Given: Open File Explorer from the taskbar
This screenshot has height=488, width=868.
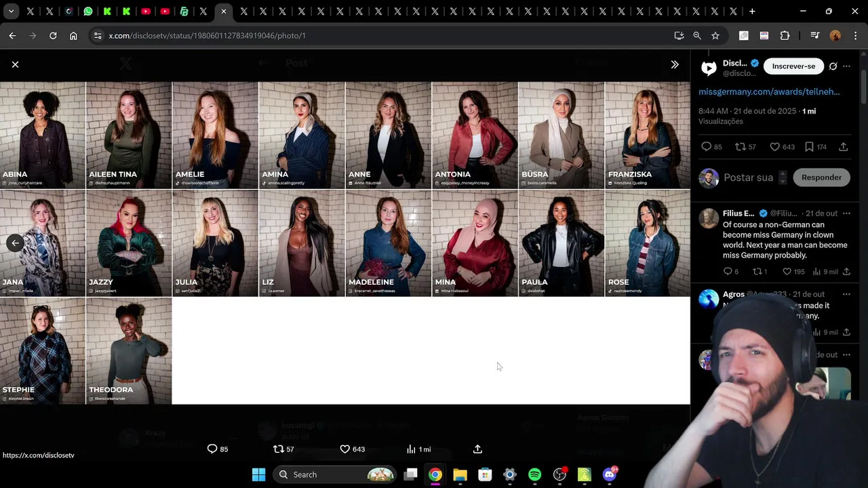Looking at the screenshot, I should pyautogui.click(x=460, y=474).
